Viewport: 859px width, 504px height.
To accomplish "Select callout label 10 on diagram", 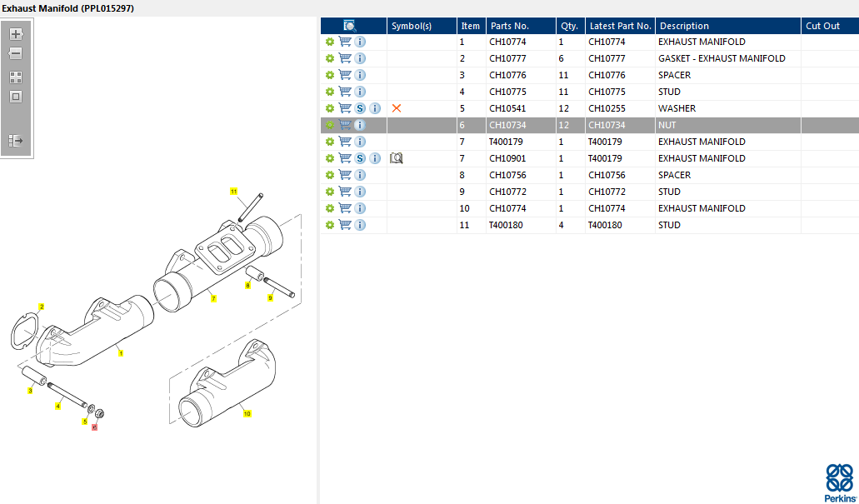I will pos(247,413).
